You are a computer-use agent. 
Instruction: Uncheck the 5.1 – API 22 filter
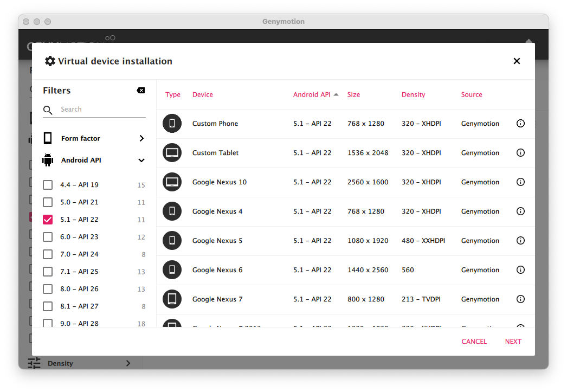tap(48, 220)
